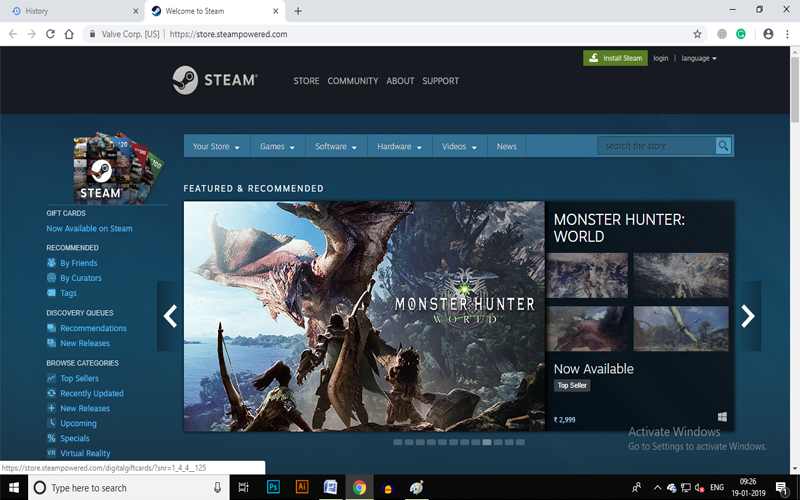
Task: Open Task View in taskbar
Action: (x=243, y=488)
